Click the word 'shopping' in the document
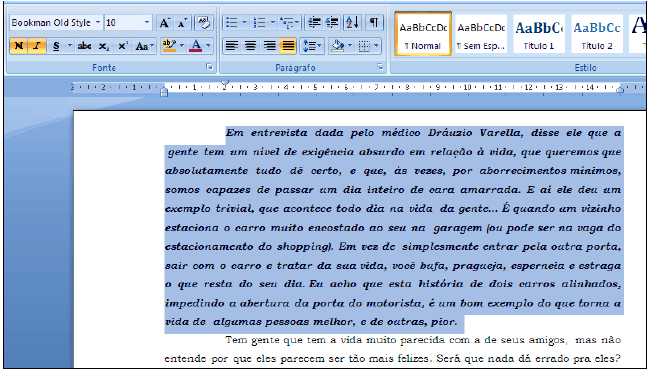650x374 pixels. (303, 247)
